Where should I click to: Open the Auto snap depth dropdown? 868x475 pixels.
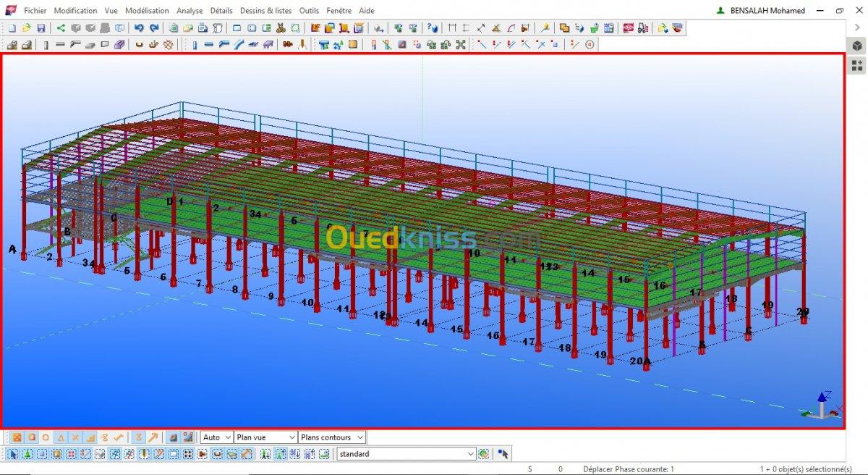click(217, 437)
